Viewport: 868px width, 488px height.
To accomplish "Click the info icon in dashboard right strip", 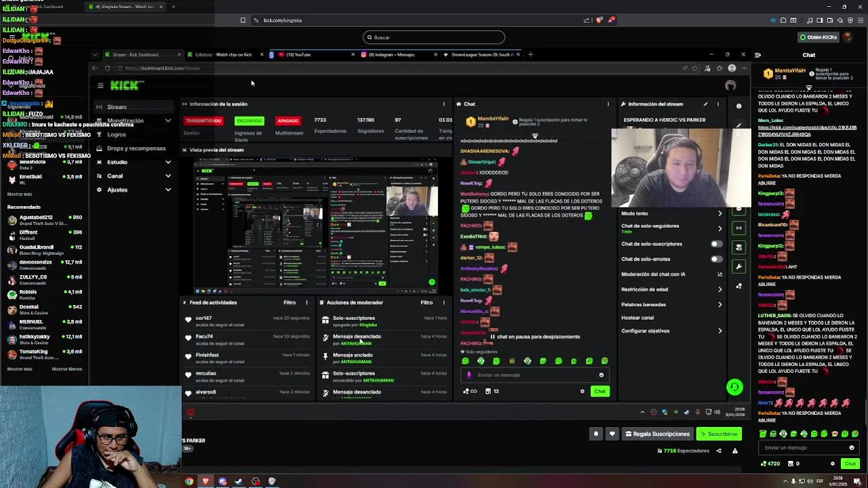I will click(739, 106).
